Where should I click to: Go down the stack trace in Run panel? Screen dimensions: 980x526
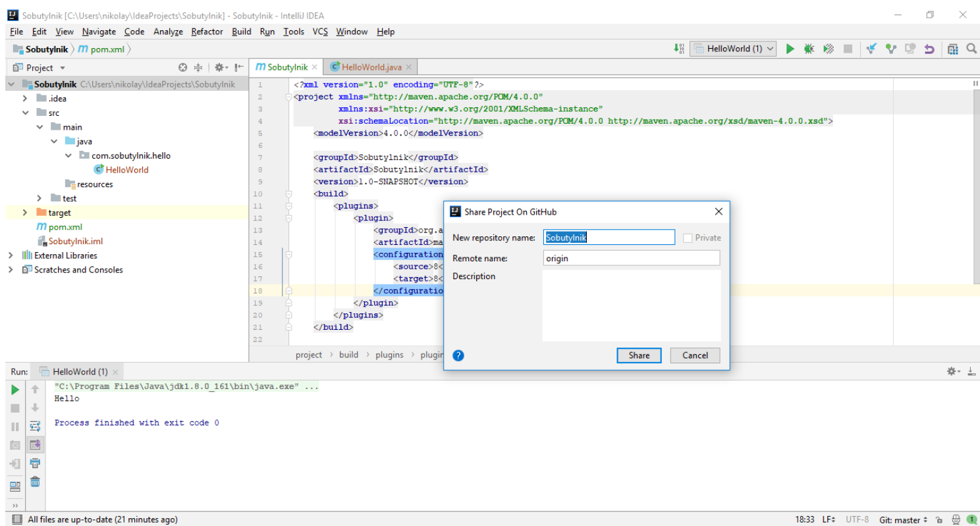35,408
